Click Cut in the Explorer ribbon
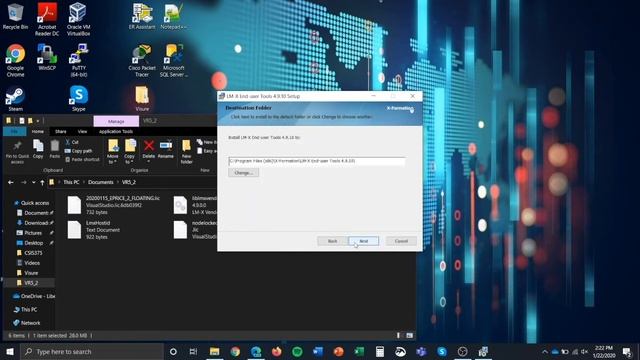The width and height of the screenshot is (640, 360). 72,142
